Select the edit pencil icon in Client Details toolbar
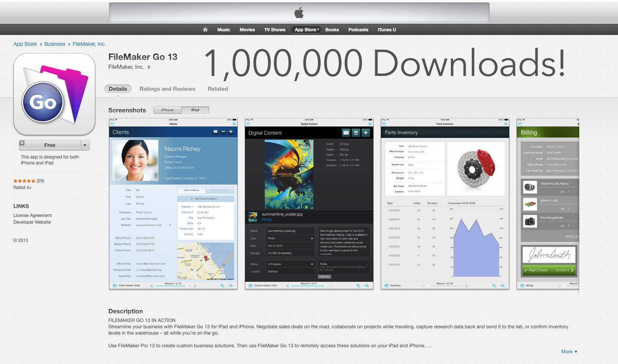Image resolution: width=618 pixels, height=364 pixels. tap(222, 285)
